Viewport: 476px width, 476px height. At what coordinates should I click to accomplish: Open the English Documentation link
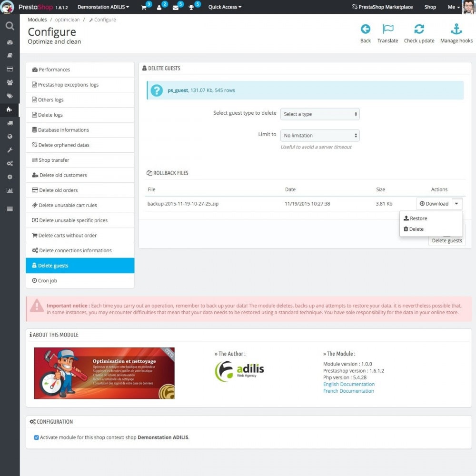(349, 384)
